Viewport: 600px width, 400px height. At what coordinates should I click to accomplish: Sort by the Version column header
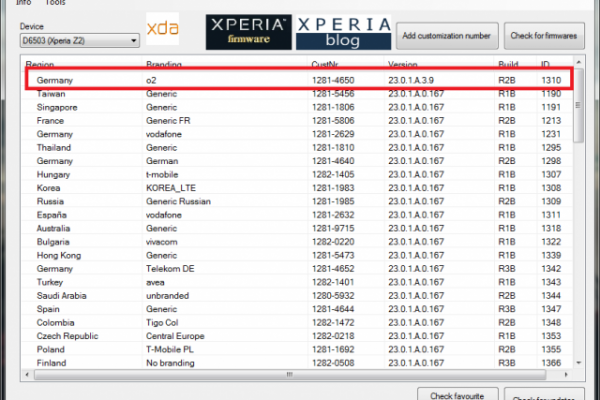click(x=403, y=64)
